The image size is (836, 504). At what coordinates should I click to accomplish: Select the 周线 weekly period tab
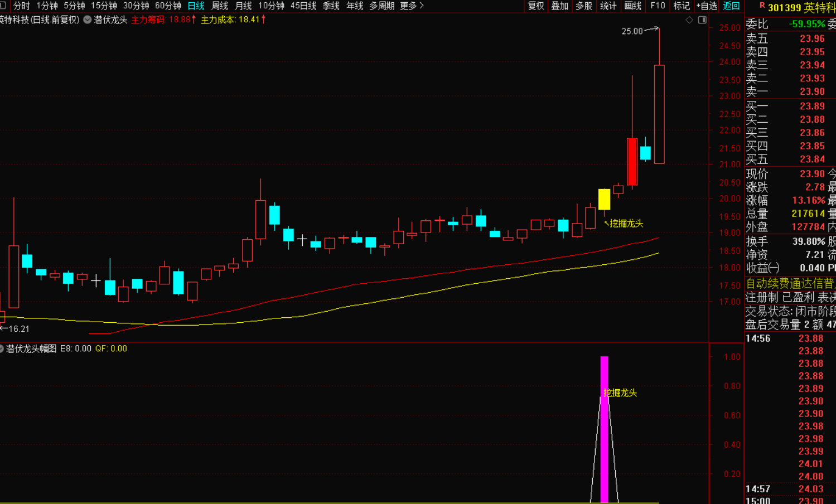219,6
